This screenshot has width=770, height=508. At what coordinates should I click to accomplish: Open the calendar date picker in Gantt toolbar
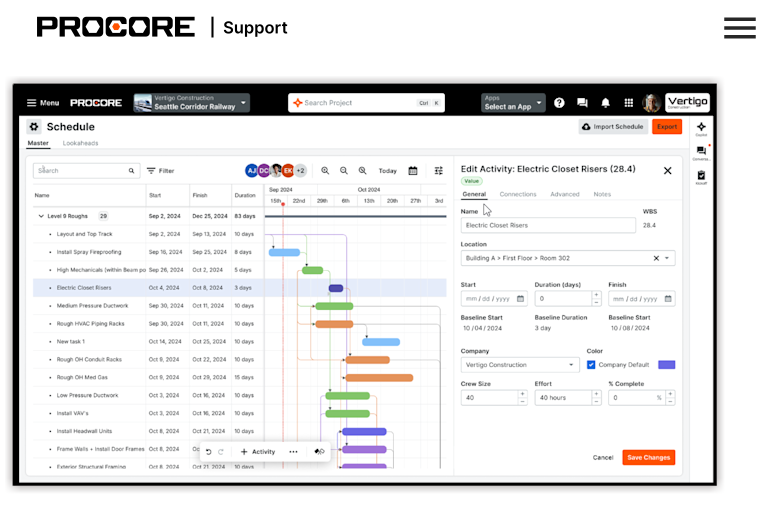pyautogui.click(x=413, y=170)
